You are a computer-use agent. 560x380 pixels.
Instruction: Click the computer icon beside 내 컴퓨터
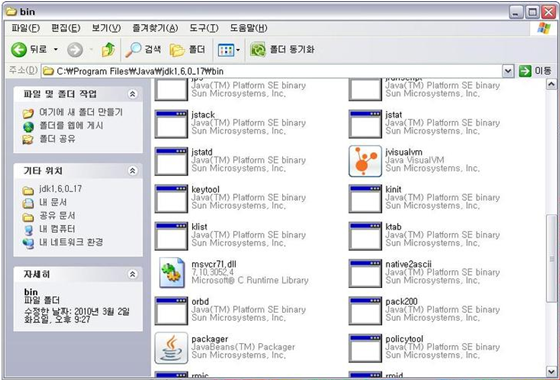click(28, 230)
